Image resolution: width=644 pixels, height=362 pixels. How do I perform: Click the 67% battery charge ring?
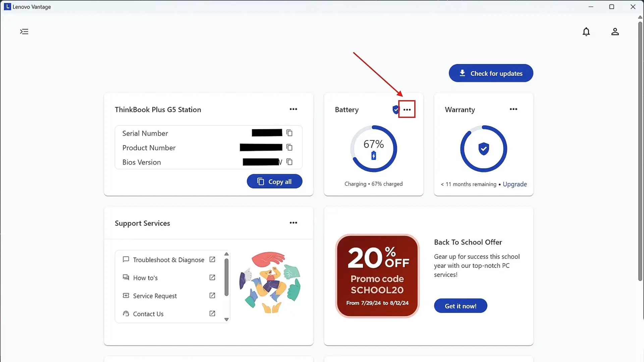[374, 149]
